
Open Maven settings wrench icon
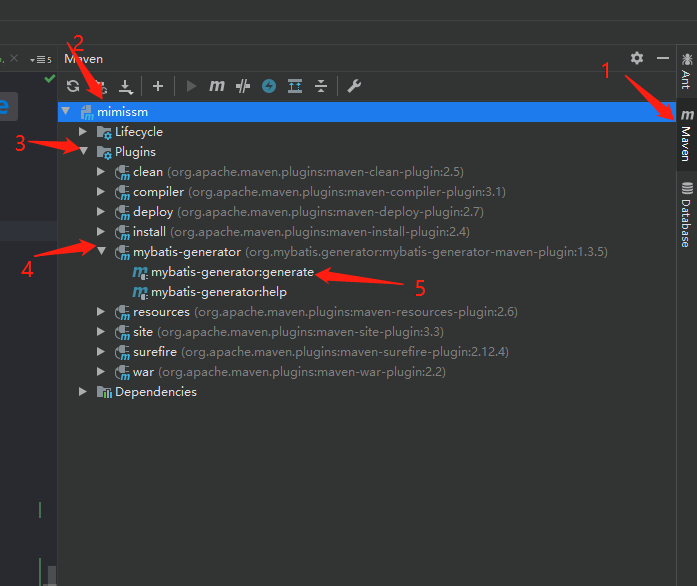[x=354, y=86]
